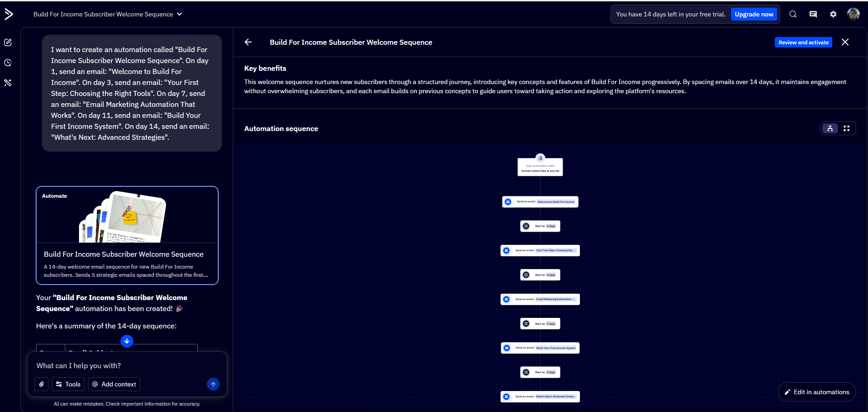Click the email icon on What's Next step
868x412 pixels.
coord(506,396)
